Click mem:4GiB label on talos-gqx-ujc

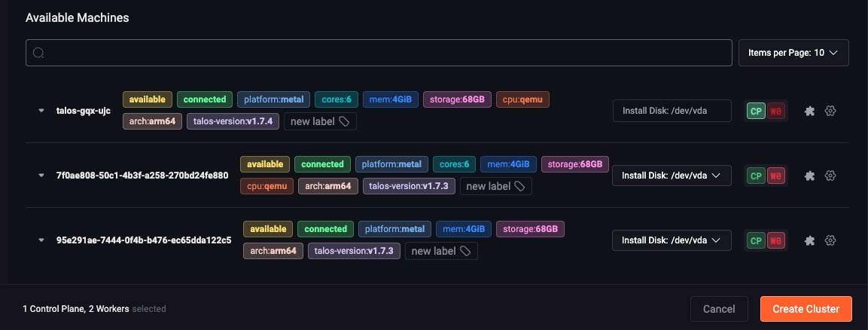tap(391, 99)
